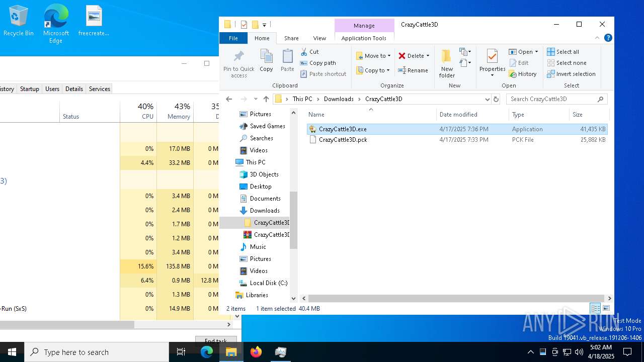
Task: Open the Application Tools tab
Action: click(x=364, y=38)
